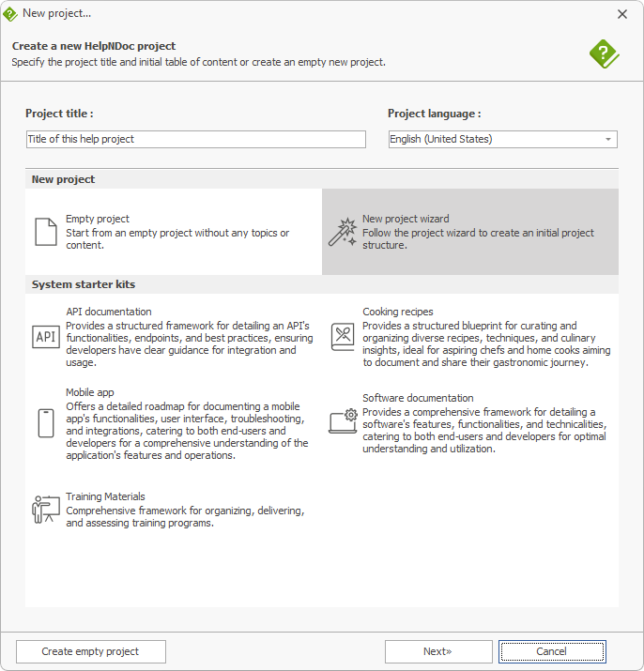Click the Project title label
Image resolution: width=644 pixels, height=671 pixels.
[x=59, y=114]
